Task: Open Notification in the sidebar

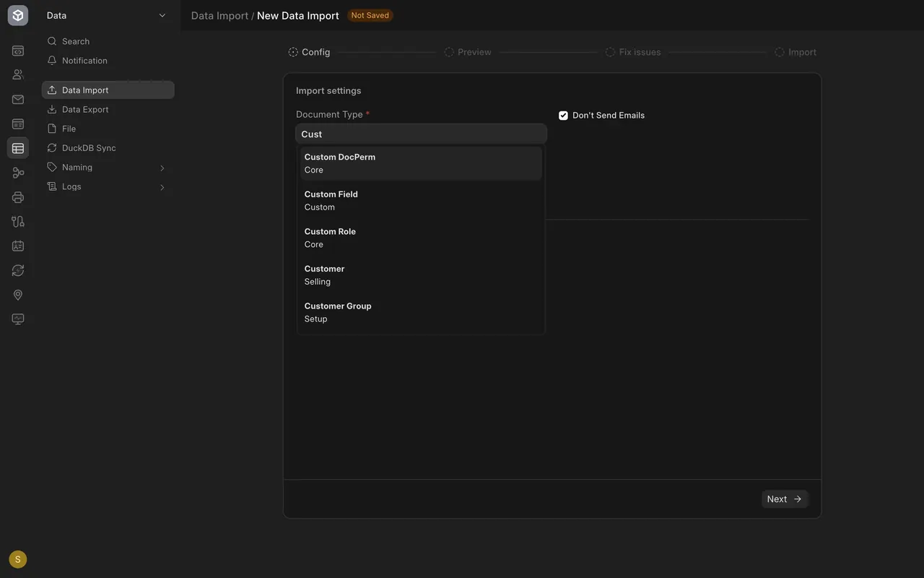Action: coord(108,61)
